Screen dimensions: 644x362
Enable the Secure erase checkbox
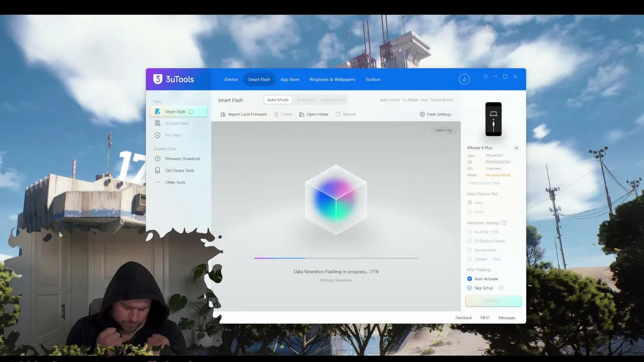point(470,250)
